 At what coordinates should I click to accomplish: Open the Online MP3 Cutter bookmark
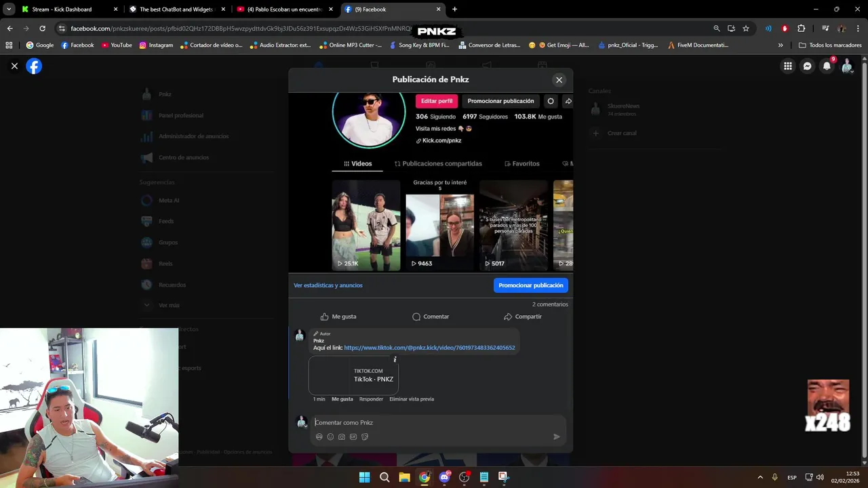pyautogui.click(x=351, y=45)
